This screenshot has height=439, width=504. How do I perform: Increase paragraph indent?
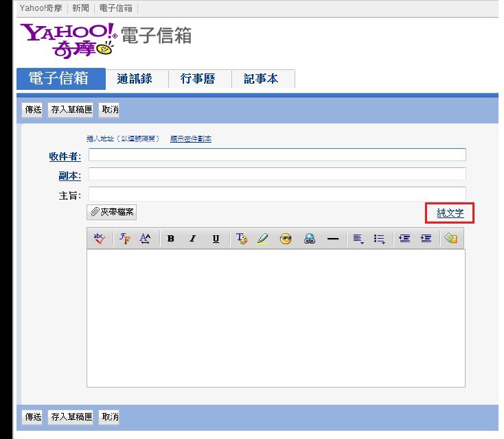point(426,238)
